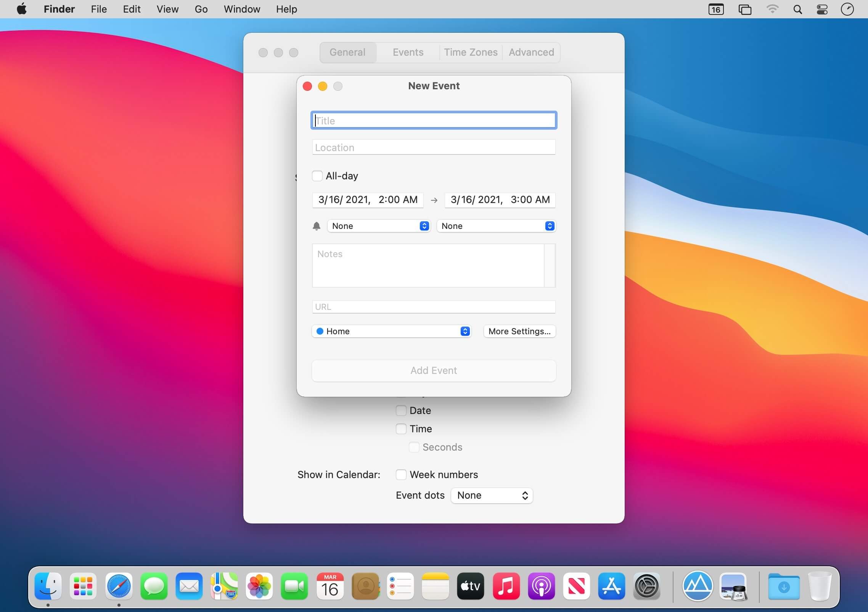Image resolution: width=868 pixels, height=612 pixels.
Task: Expand the Home calendar dropdown
Action: tap(391, 331)
